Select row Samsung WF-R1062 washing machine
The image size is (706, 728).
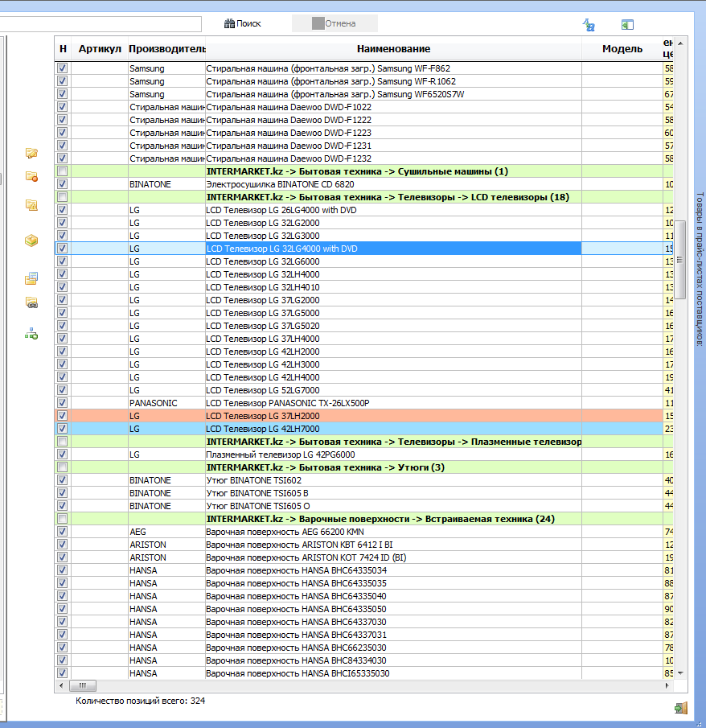coord(364,81)
